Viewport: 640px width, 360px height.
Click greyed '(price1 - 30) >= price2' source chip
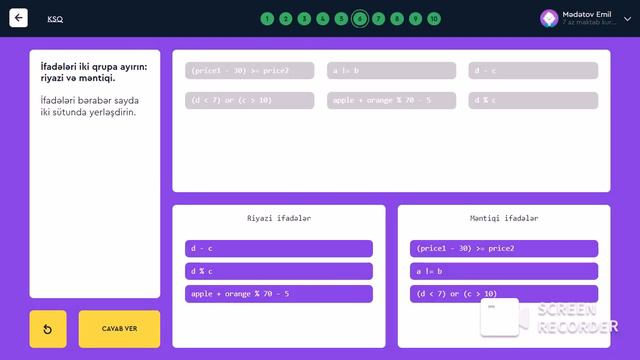[249, 71]
